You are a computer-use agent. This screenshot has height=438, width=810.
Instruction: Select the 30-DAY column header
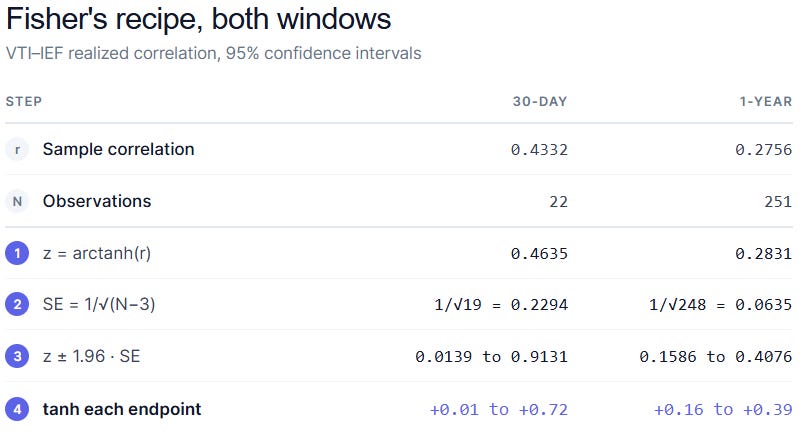click(x=540, y=101)
